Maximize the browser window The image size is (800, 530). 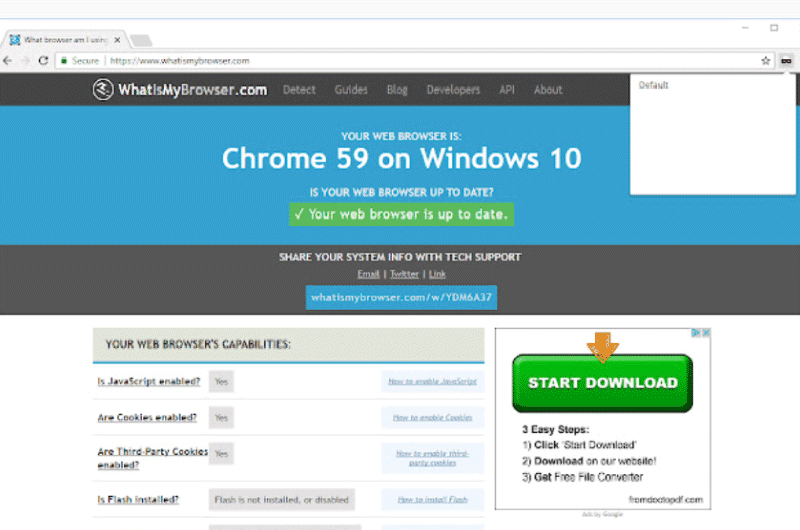pos(774,28)
